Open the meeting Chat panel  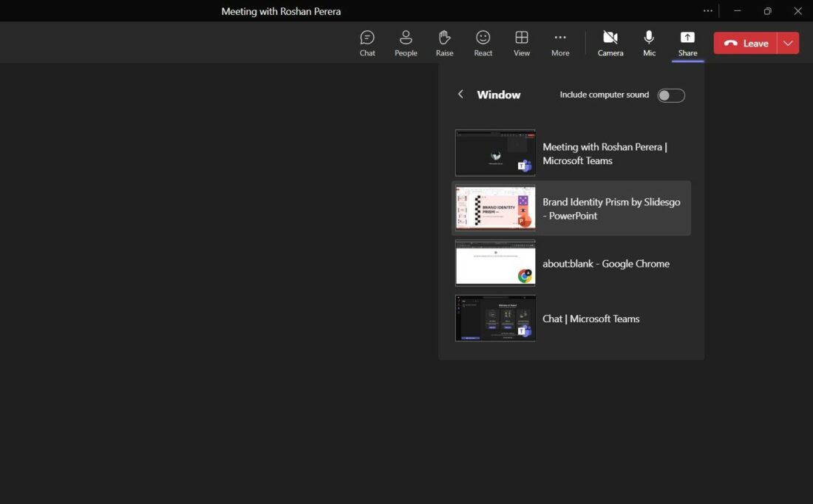[367, 42]
